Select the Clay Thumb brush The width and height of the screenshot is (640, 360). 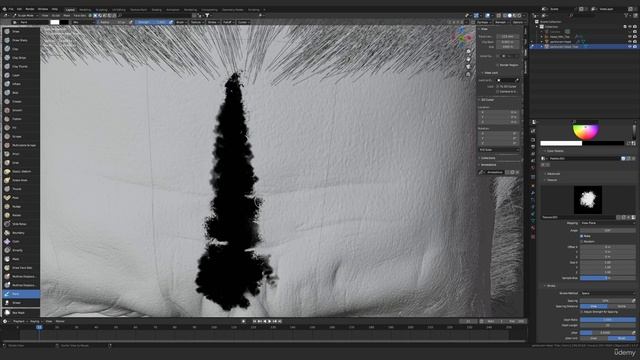click(x=21, y=67)
